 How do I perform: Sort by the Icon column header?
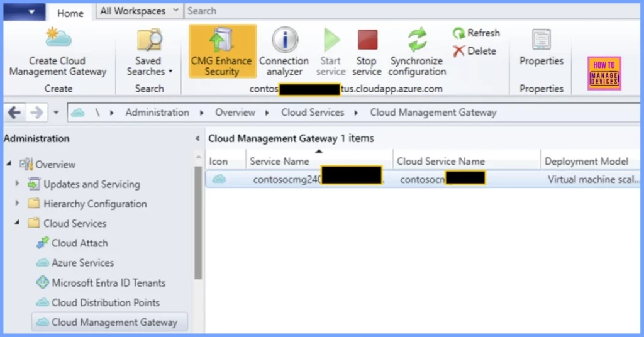coord(226,162)
